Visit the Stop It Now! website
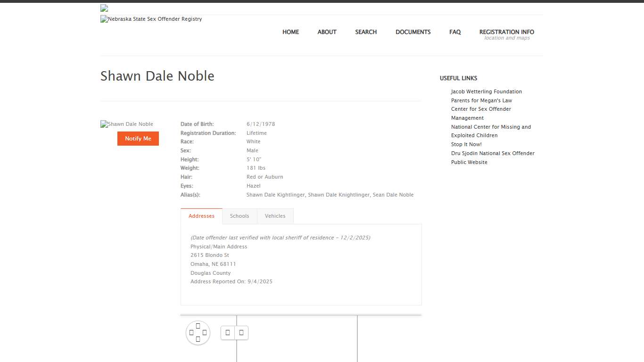This screenshot has width=644, height=362. pyautogui.click(x=466, y=144)
